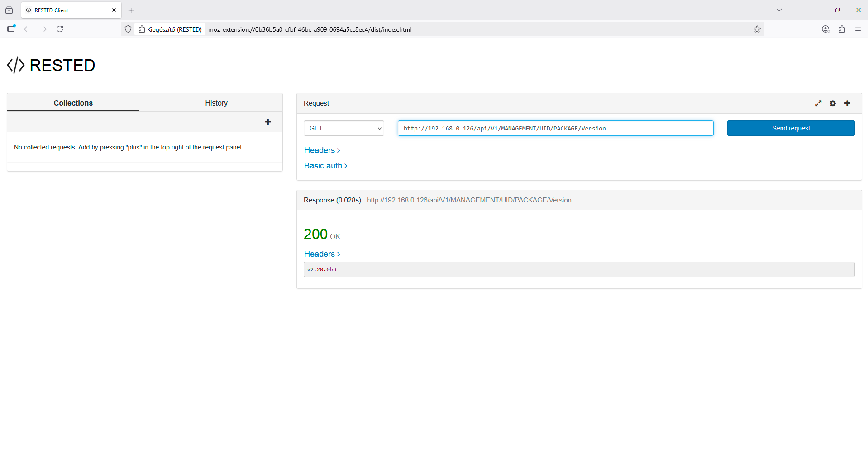The height and width of the screenshot is (466, 868).
Task: Reload the page with refresh icon
Action: pyautogui.click(x=60, y=29)
